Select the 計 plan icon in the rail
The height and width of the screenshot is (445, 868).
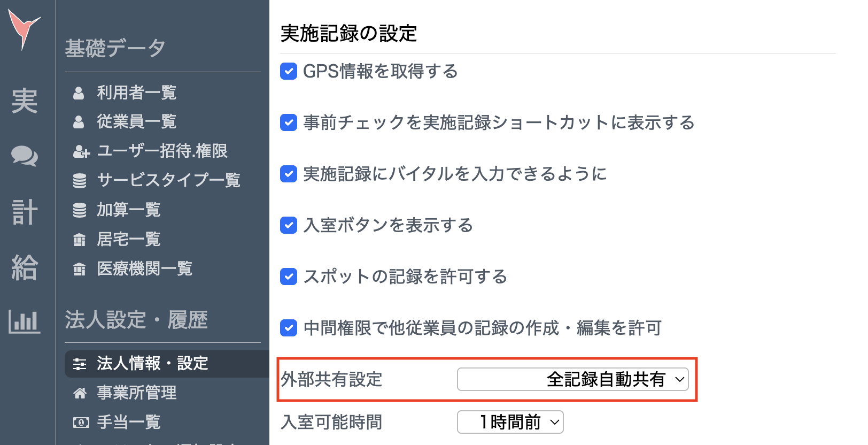(26, 212)
